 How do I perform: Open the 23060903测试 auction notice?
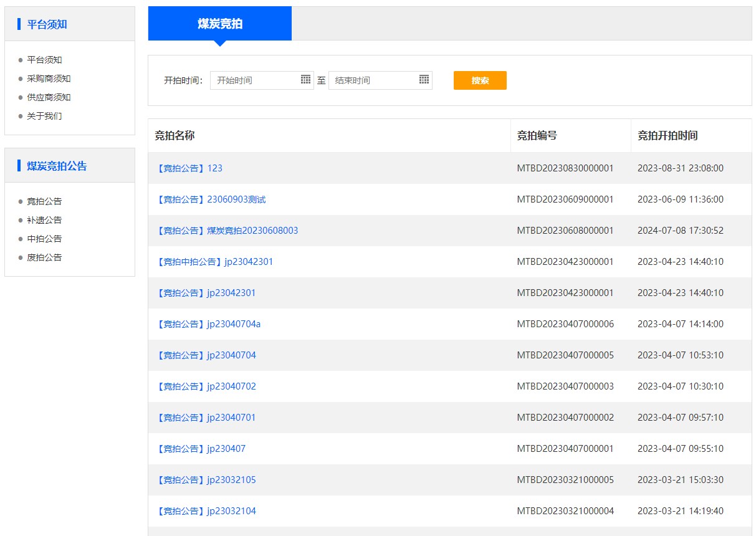tap(208, 199)
